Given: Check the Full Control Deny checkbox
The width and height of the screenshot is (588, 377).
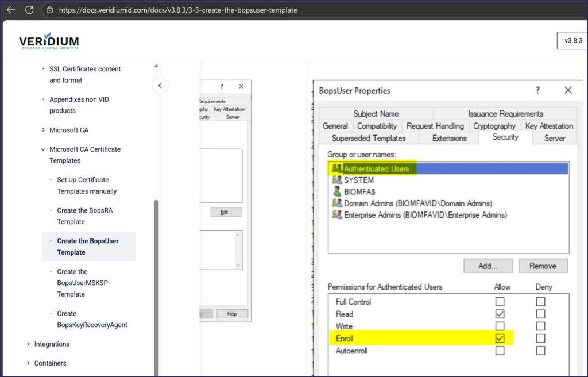Looking at the screenshot, I should 540,302.
